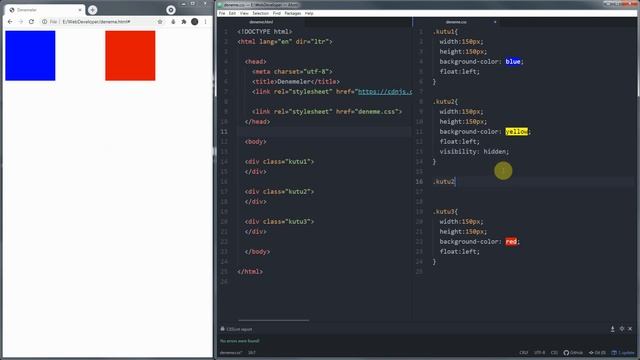
Task: Open the cdnjs stylesheet link in HTML
Action: click(385, 91)
